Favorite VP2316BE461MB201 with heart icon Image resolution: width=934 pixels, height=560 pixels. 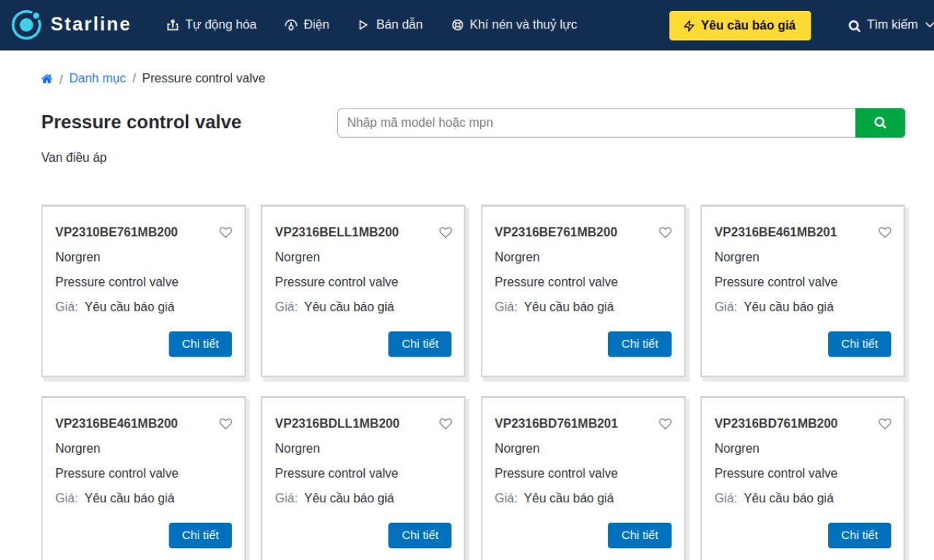coord(884,233)
